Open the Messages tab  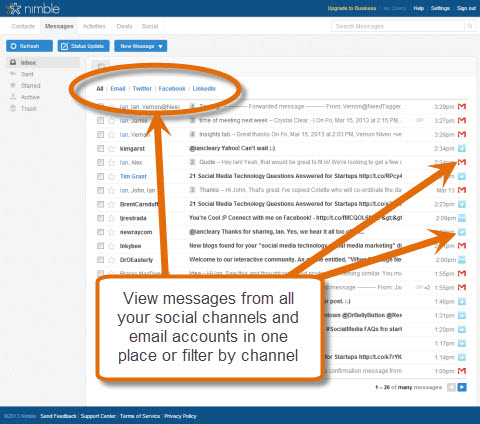(59, 26)
